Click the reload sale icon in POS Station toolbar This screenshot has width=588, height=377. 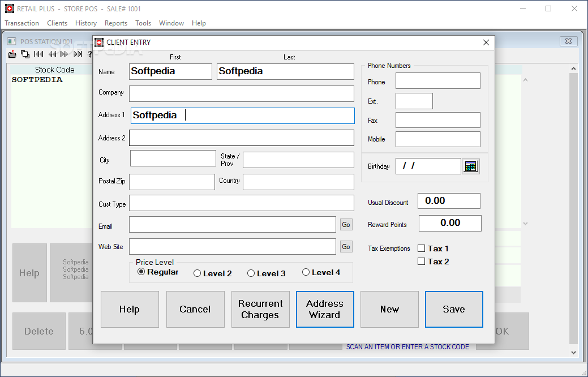point(12,54)
